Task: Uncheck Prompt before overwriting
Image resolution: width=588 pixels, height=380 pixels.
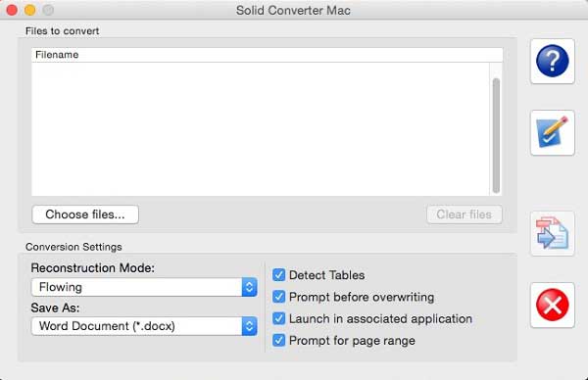Action: (x=278, y=297)
